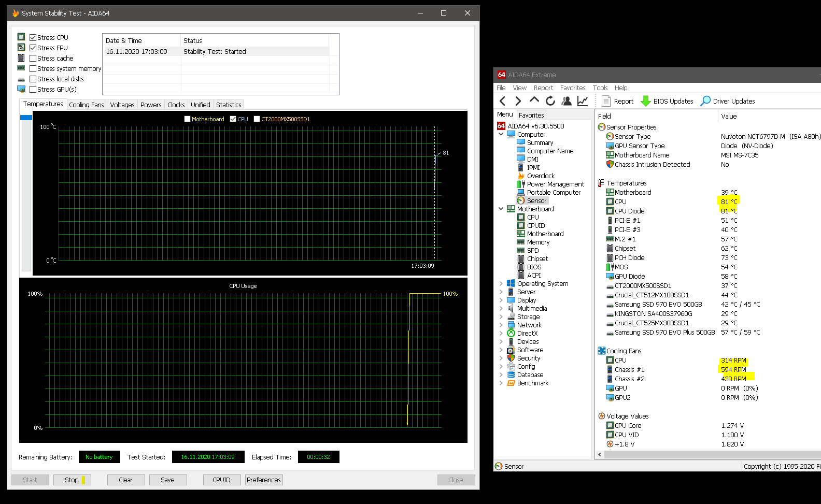Click the green BIOS Updates arrow icon

click(x=646, y=101)
